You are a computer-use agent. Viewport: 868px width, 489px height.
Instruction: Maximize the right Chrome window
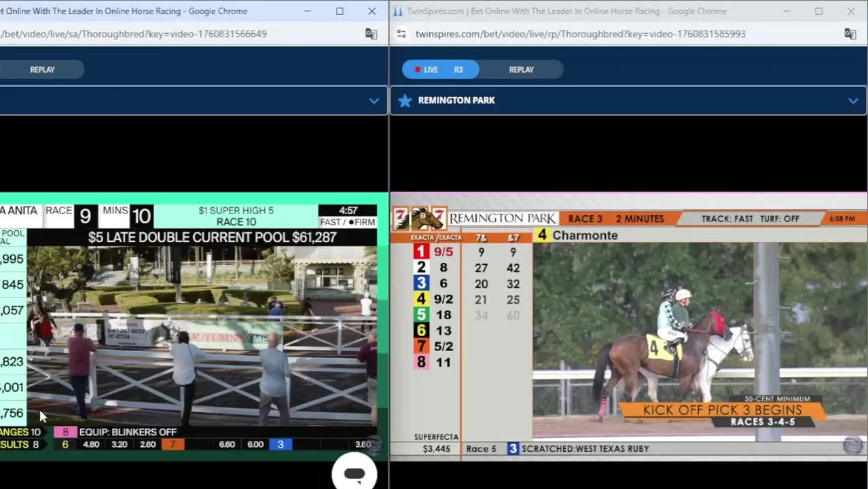818,11
